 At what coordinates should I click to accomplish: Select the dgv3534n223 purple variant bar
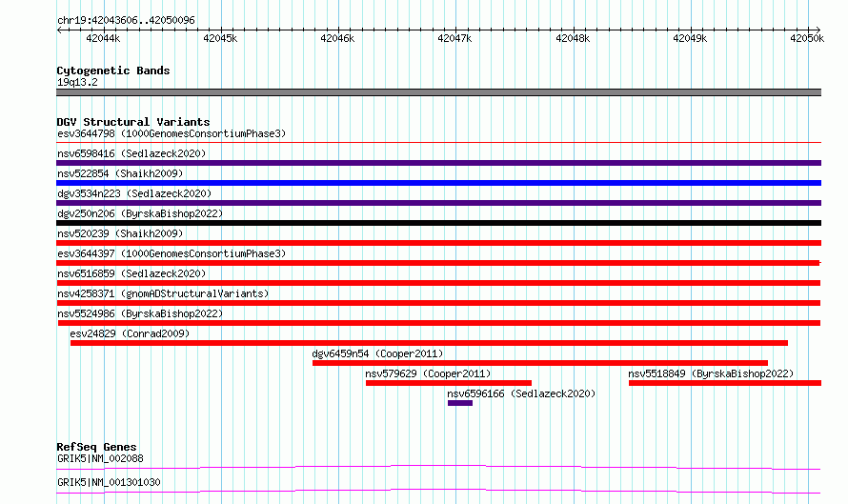438,203
